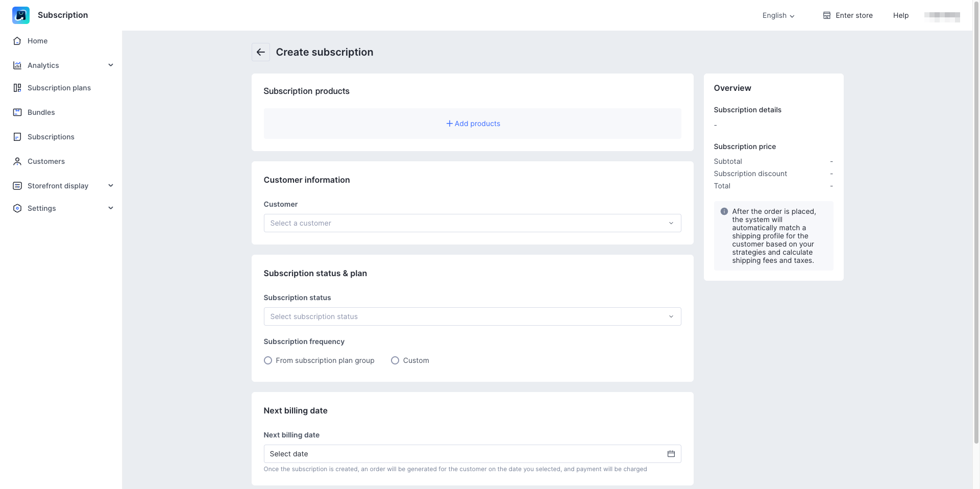This screenshot has width=980, height=489.
Task: Click the Add products button
Action: (473, 124)
